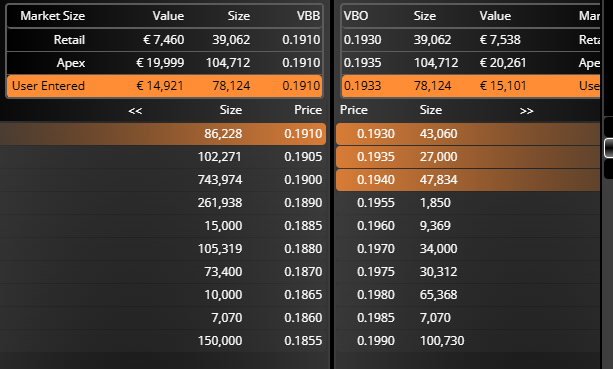
Task: Click the User Entered value € 14,921
Action: click(x=160, y=86)
